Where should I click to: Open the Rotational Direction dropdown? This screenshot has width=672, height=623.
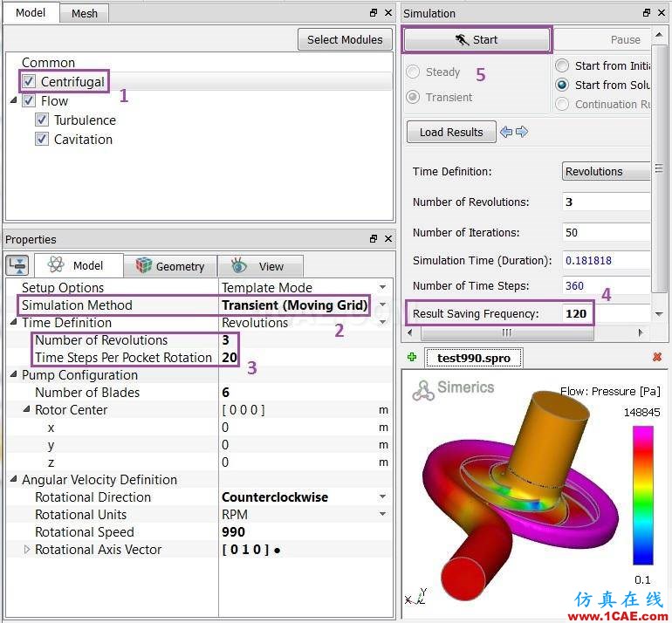(x=383, y=496)
